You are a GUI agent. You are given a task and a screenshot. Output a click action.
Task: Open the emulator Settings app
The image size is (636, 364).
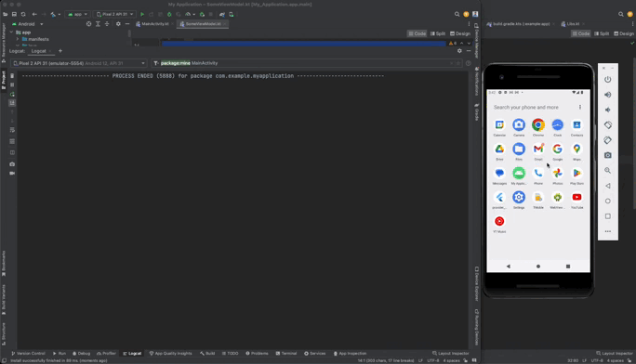pyautogui.click(x=519, y=197)
